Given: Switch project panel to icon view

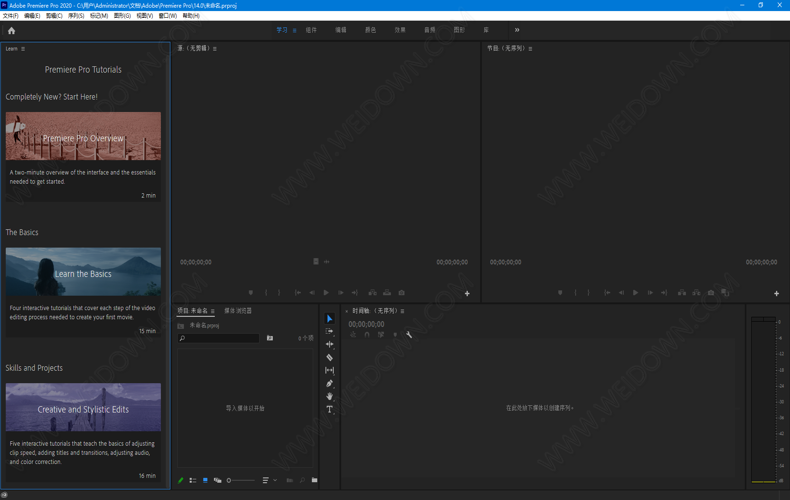Looking at the screenshot, I should click(205, 480).
